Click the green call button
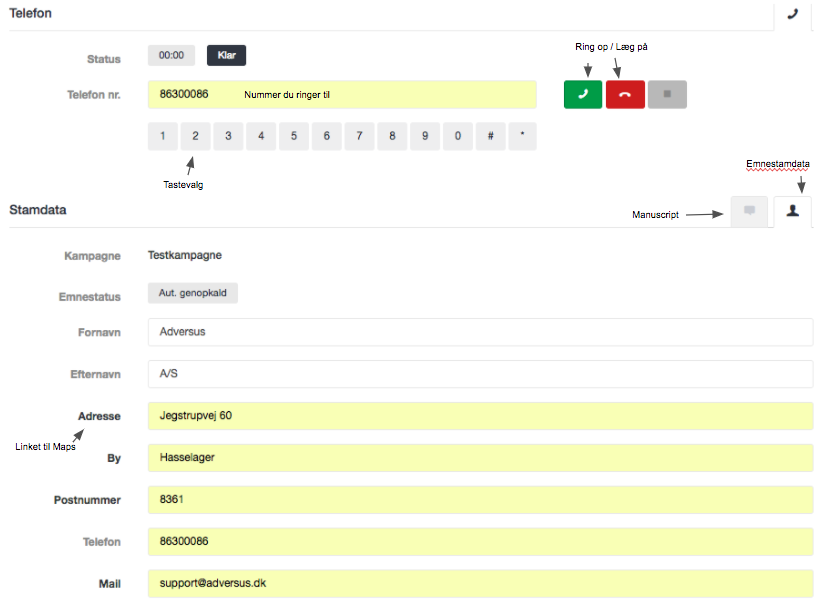This screenshot has height=610, width=836. (x=583, y=94)
